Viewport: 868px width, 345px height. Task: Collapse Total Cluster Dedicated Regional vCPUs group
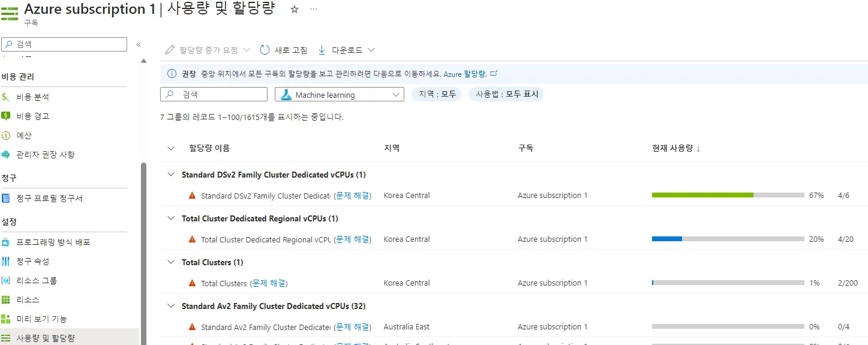tap(171, 218)
